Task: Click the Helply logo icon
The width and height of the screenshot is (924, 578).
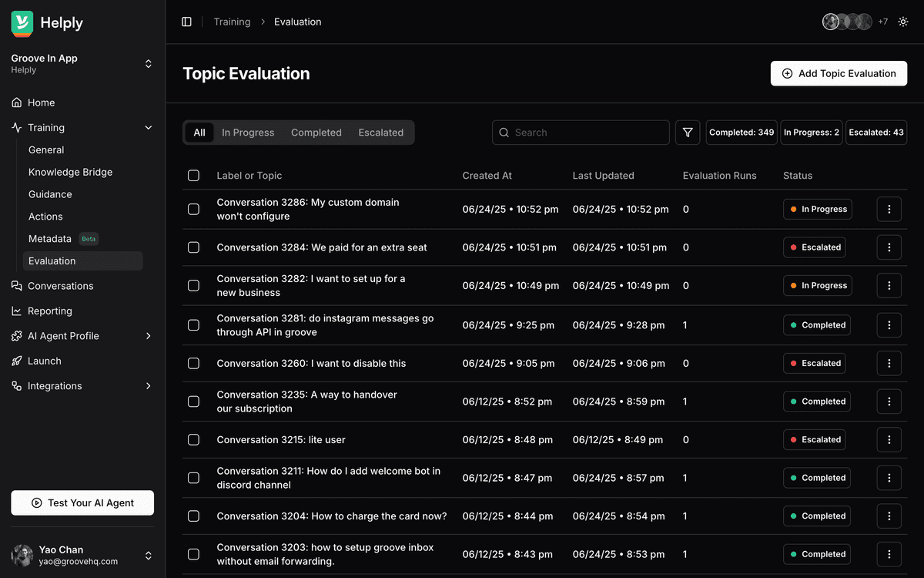Action: (22, 23)
